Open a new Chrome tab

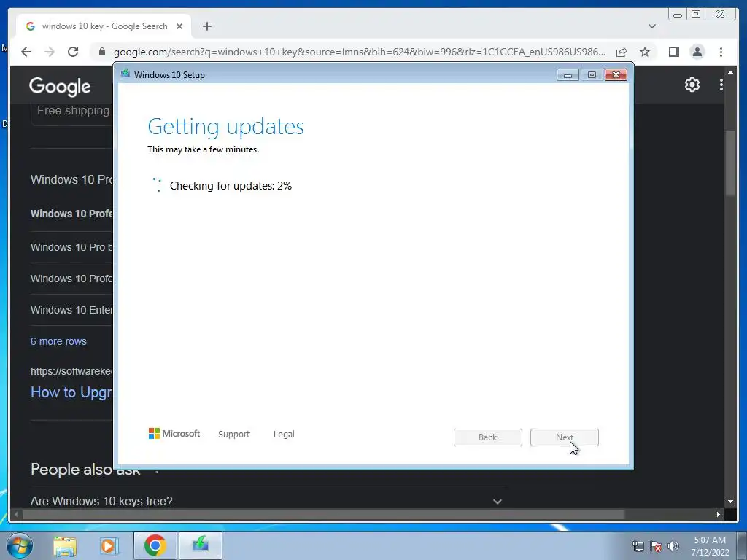pyautogui.click(x=206, y=26)
